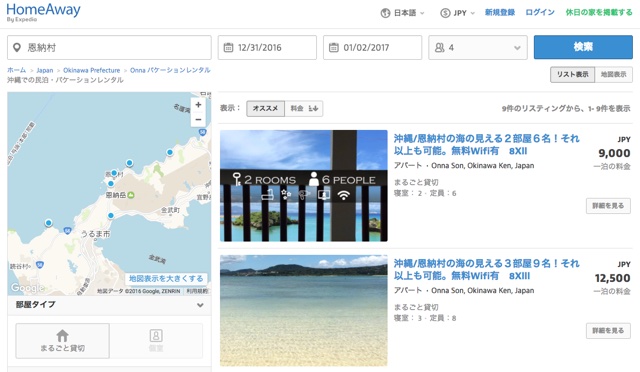Screen dimensions: 640x372
Task: Click the map marker near うるま市 label
Action: [x=111, y=215]
